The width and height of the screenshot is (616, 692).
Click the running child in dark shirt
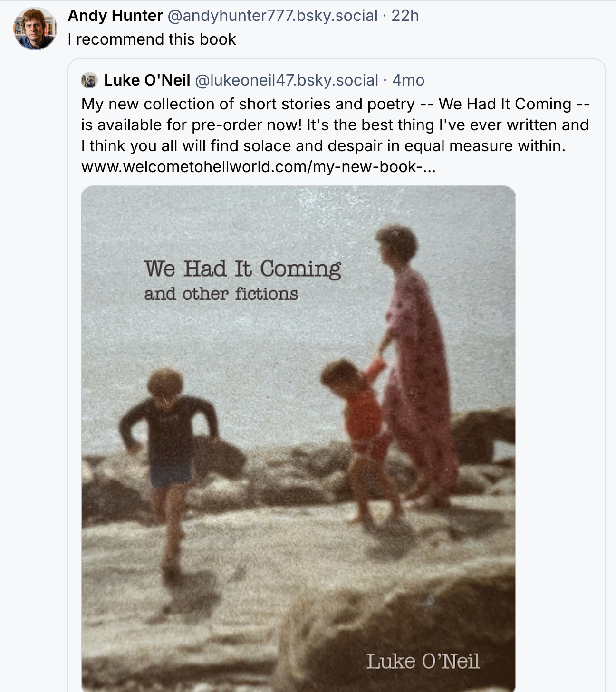coord(167,437)
